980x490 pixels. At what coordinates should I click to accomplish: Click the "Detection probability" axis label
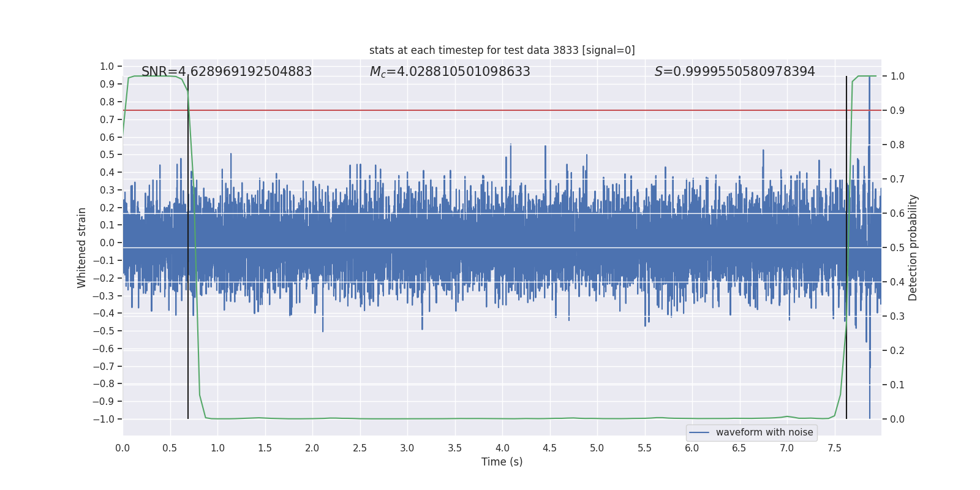point(913,247)
